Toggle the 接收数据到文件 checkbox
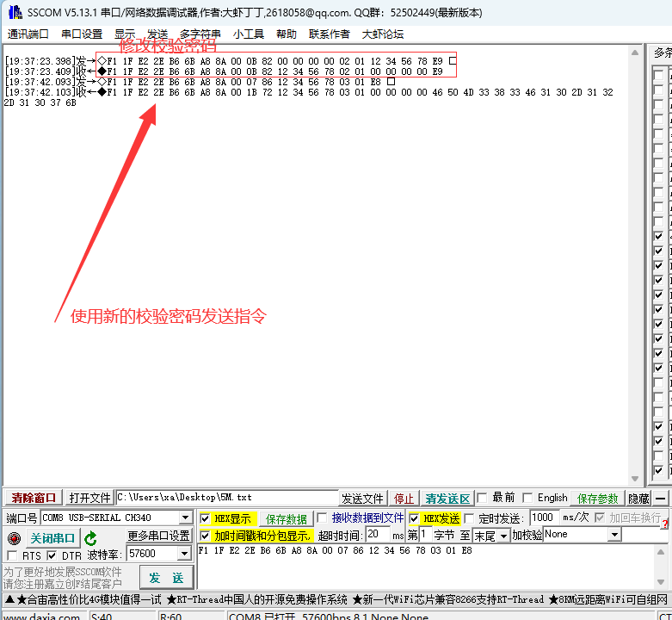Screen dimensions: 672x620 [322, 518]
